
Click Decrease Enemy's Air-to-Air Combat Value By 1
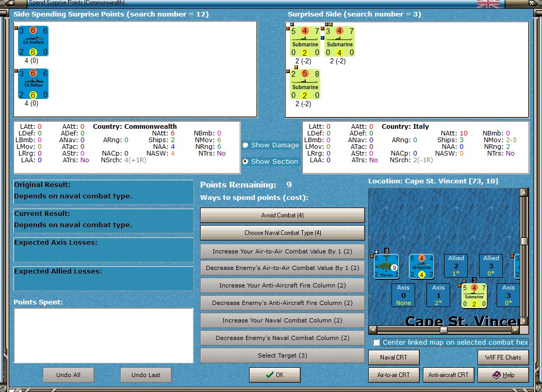click(x=283, y=268)
